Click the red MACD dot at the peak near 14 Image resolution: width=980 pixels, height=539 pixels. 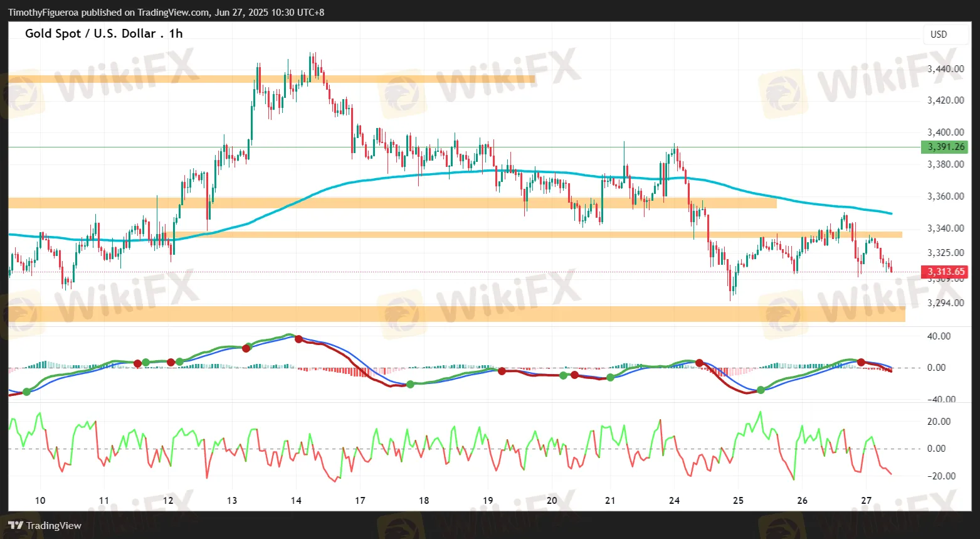point(298,339)
